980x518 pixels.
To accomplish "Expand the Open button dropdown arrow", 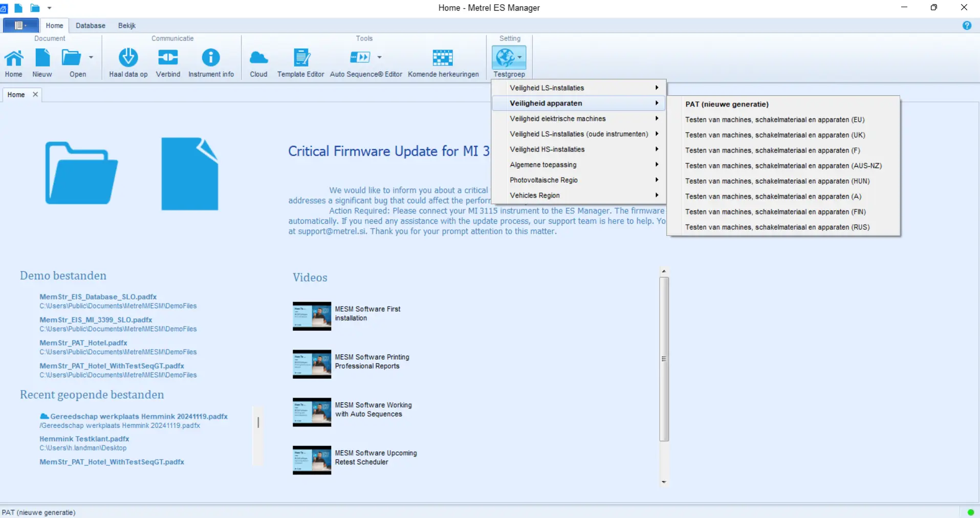I will point(91,57).
